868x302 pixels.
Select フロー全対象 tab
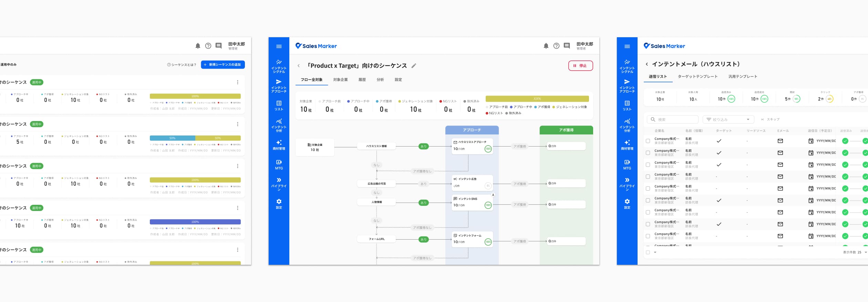[311, 80]
